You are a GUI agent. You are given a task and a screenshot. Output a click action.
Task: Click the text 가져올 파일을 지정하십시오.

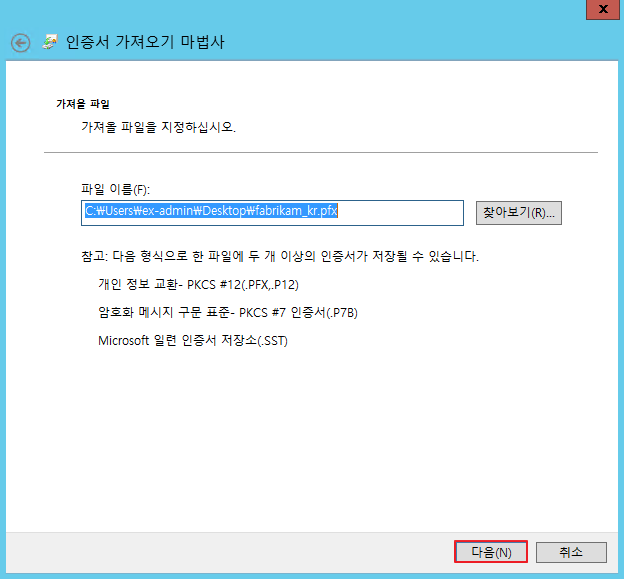158,127
